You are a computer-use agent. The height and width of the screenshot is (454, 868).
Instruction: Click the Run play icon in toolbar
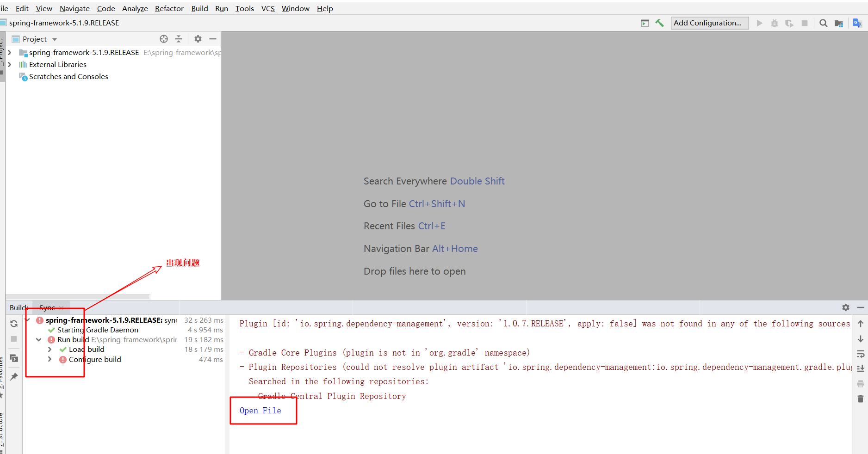pyautogui.click(x=759, y=23)
